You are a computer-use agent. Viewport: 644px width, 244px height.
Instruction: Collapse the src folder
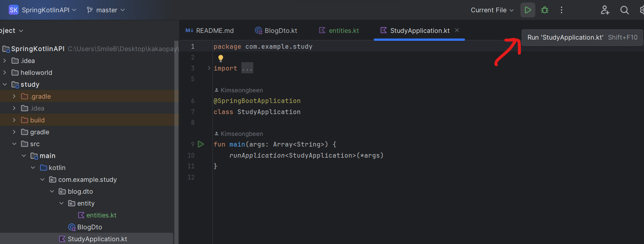[x=14, y=144]
